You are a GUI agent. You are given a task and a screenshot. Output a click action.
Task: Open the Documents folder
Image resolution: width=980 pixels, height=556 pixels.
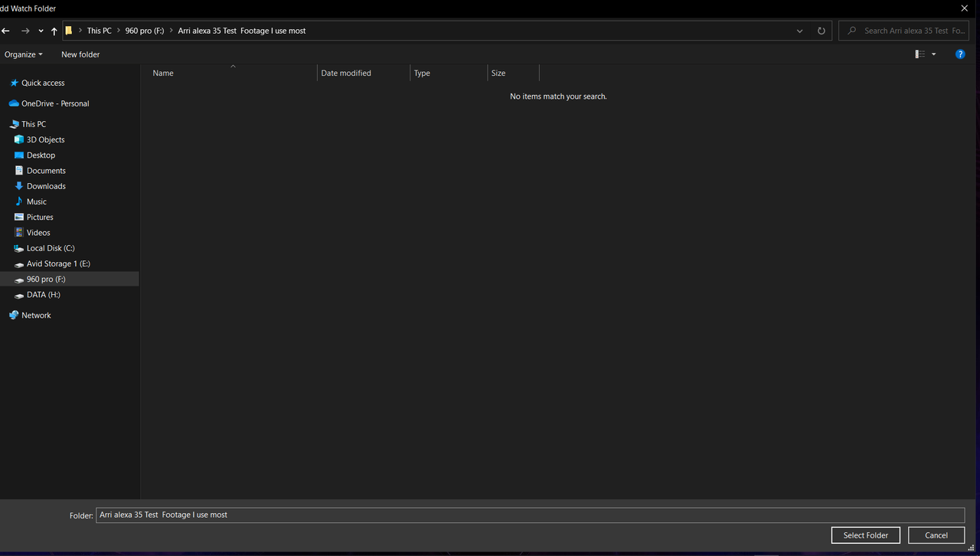(x=46, y=171)
